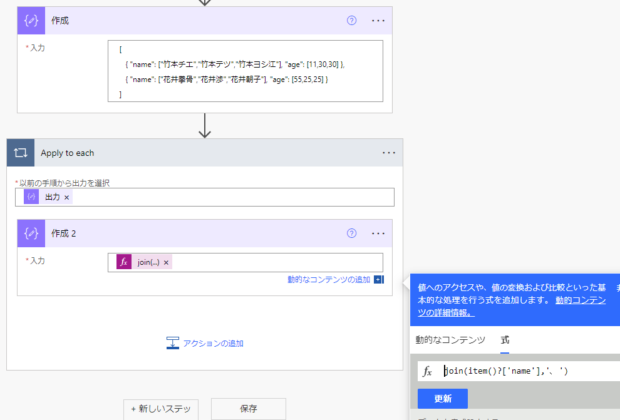This screenshot has height=420, width=620.
Task: Click the 以前の手順から出力を選択 field
Action: pyautogui.click(x=205, y=197)
